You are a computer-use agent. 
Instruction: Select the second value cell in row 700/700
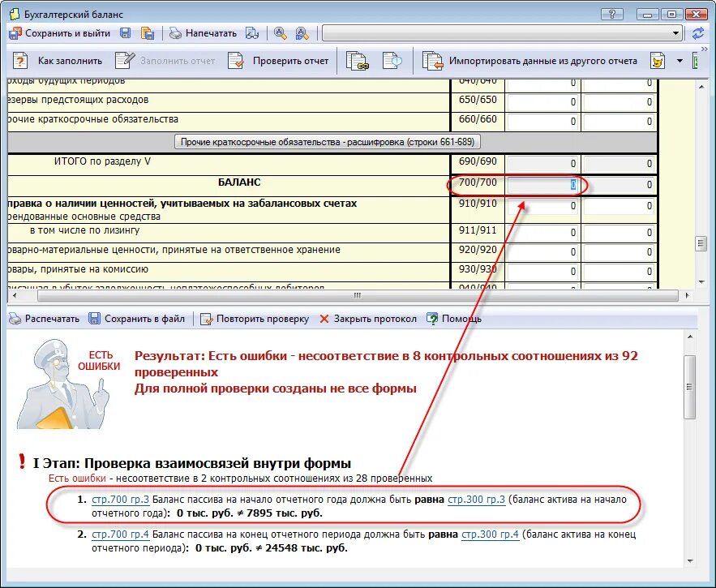619,185
